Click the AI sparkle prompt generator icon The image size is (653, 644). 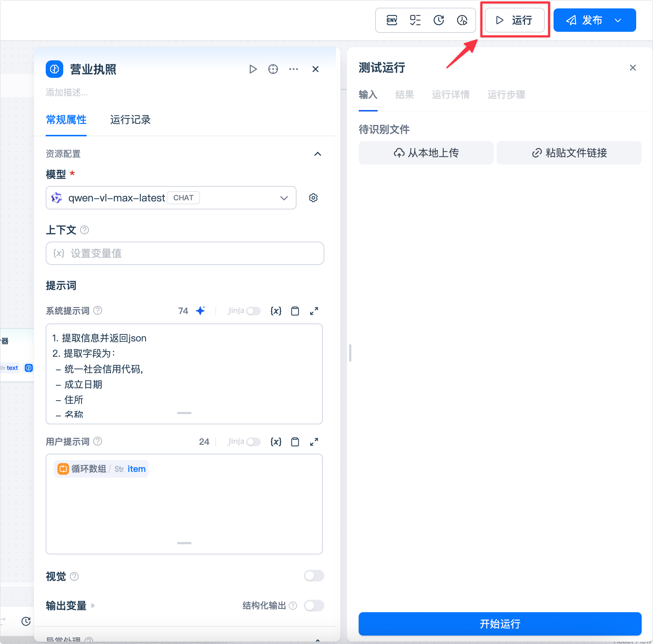point(200,311)
